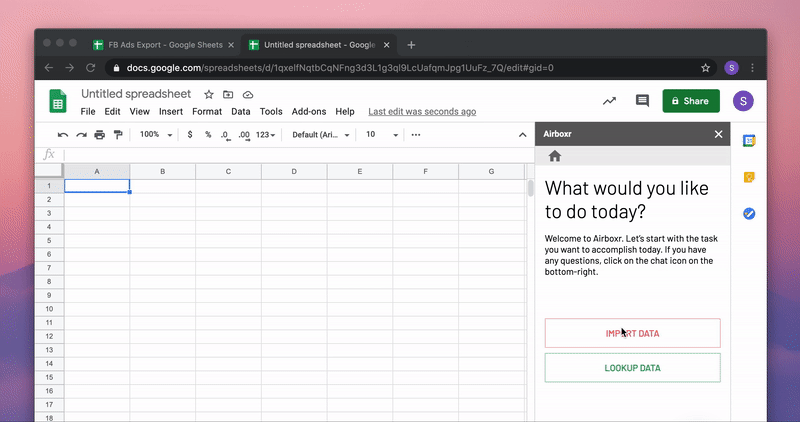The height and width of the screenshot is (422, 800).
Task: Open the Default (Arial) font dropdown
Action: click(321, 135)
